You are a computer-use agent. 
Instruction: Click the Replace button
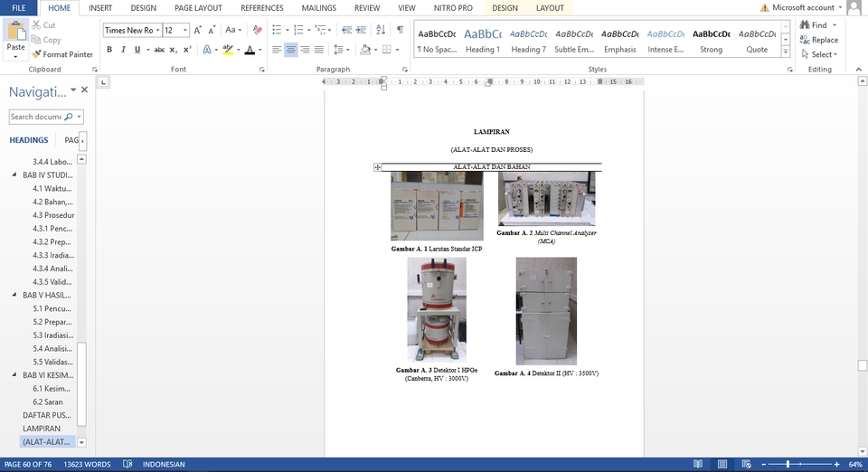(x=818, y=40)
